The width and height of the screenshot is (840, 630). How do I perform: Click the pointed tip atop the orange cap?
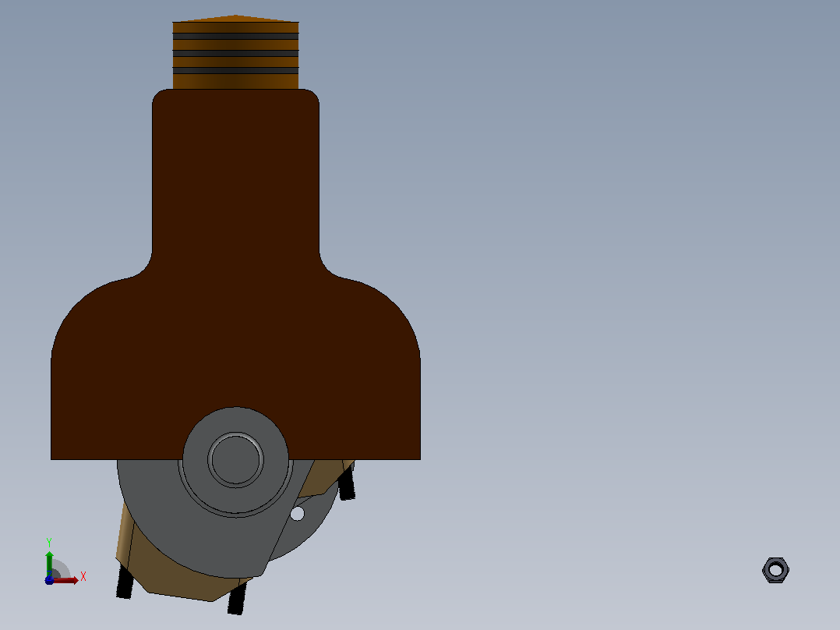[235, 18]
